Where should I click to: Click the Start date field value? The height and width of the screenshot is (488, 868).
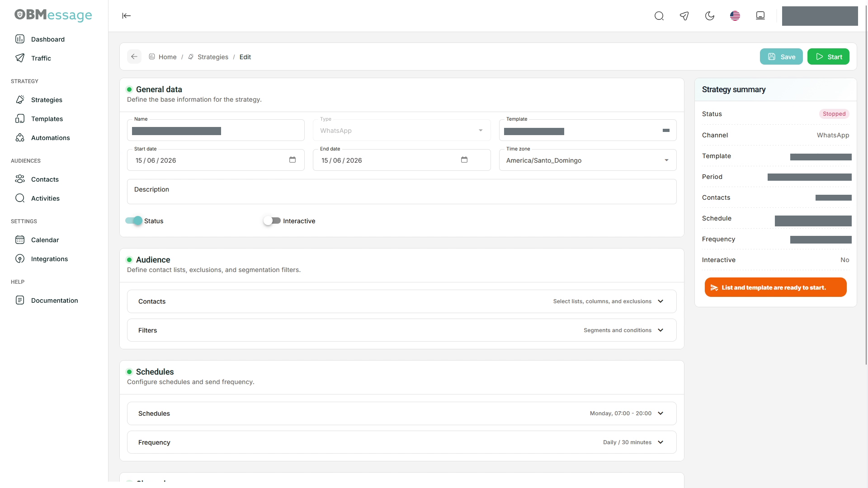pos(156,160)
